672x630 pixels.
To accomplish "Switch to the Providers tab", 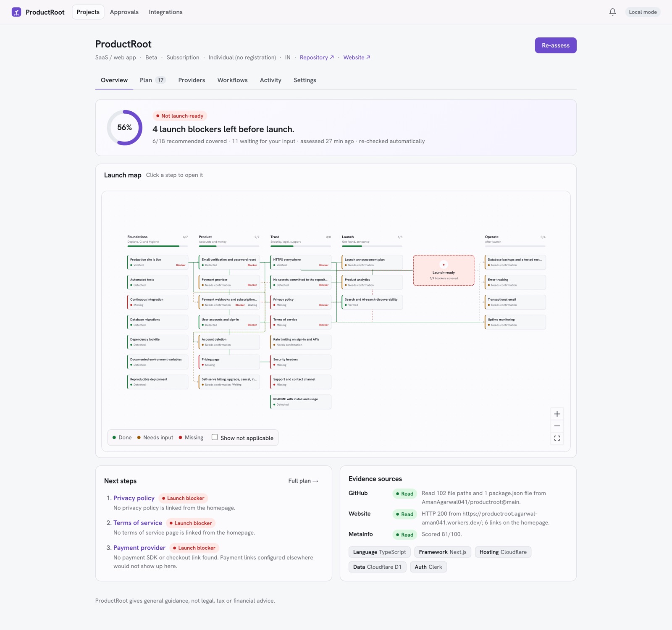I will (192, 80).
